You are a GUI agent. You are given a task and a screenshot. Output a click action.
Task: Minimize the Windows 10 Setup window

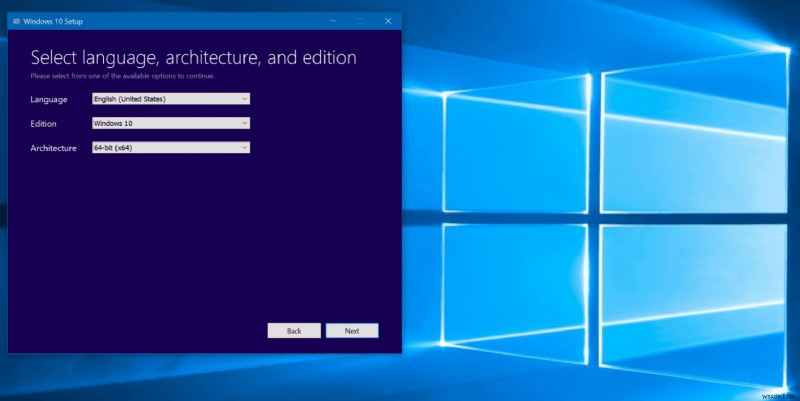pos(333,21)
